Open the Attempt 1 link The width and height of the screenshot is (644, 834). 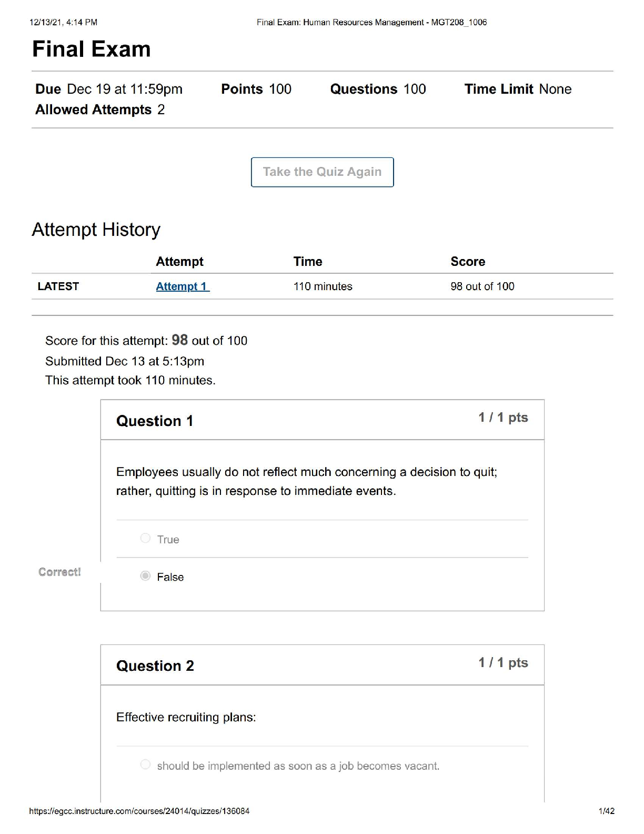pos(182,286)
